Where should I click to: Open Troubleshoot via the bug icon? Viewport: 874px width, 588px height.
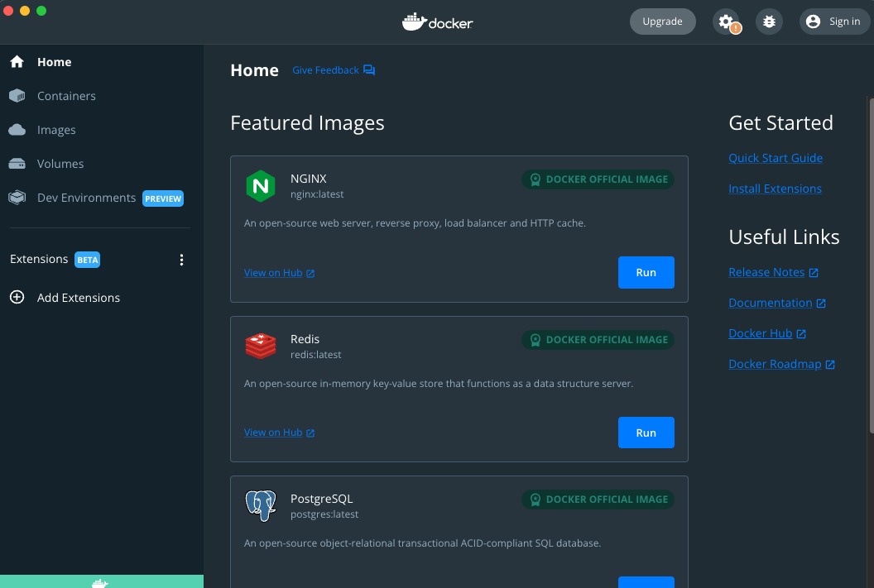click(769, 22)
